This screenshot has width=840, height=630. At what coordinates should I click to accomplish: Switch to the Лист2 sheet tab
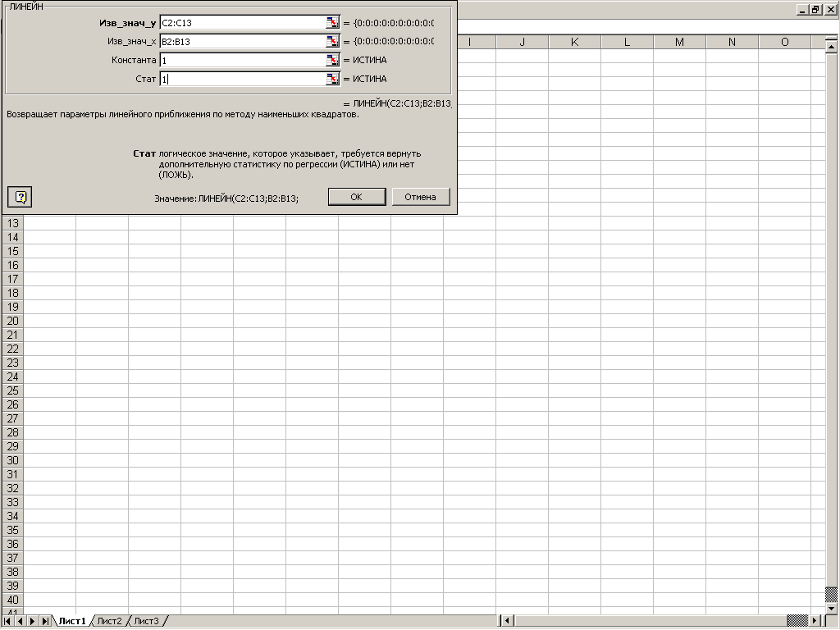coord(109,622)
